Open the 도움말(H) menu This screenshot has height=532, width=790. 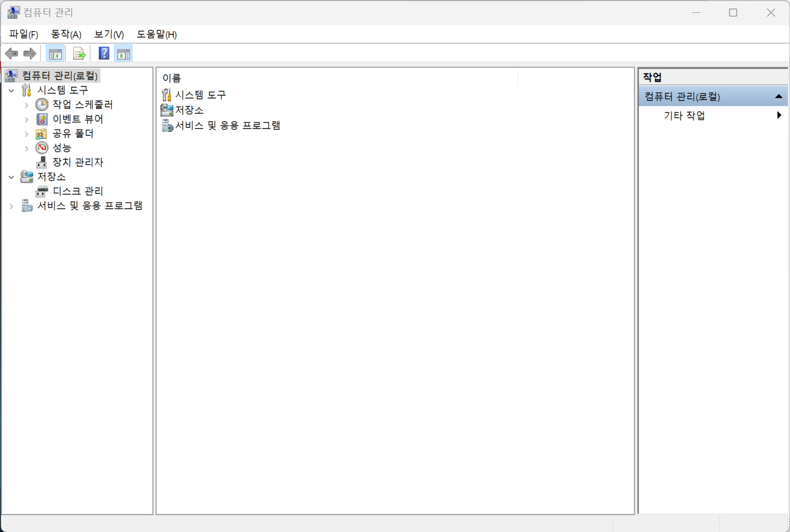tap(157, 34)
